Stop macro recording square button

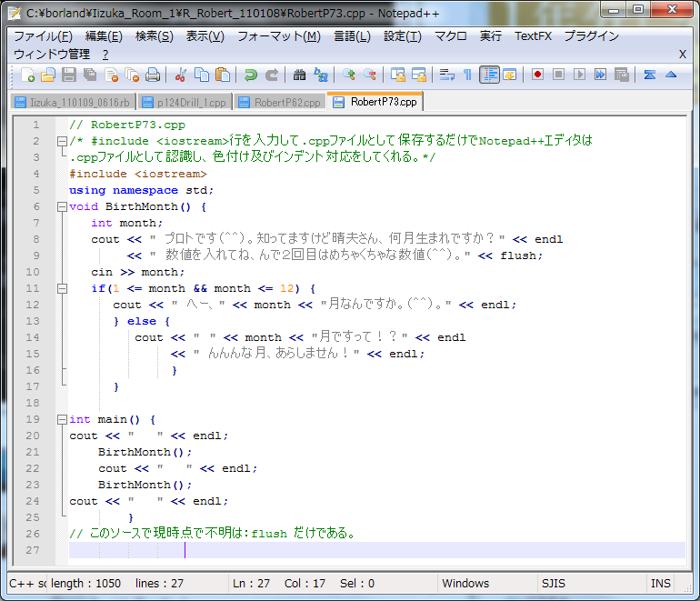point(558,75)
